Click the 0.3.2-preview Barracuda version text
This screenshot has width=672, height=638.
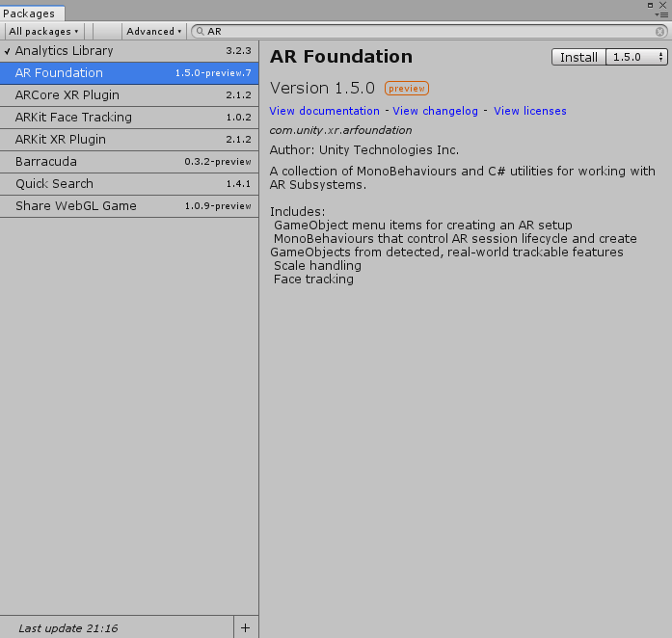coord(218,162)
